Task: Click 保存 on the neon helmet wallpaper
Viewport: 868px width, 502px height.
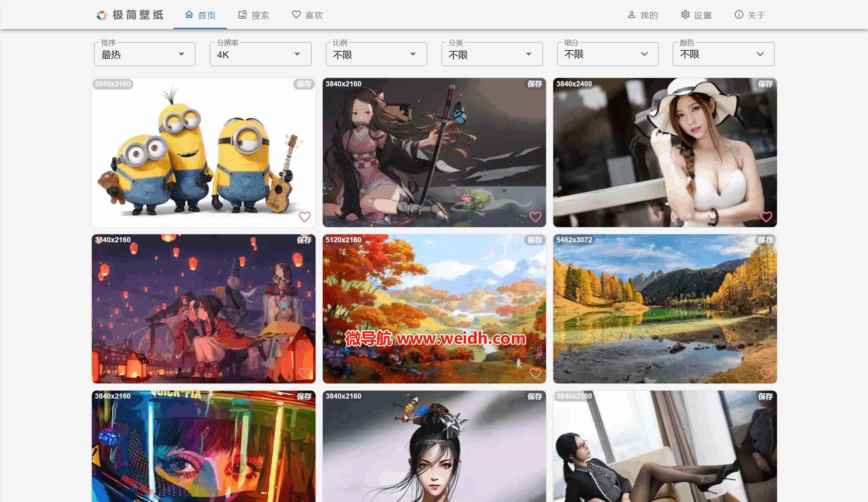Action: tap(304, 397)
